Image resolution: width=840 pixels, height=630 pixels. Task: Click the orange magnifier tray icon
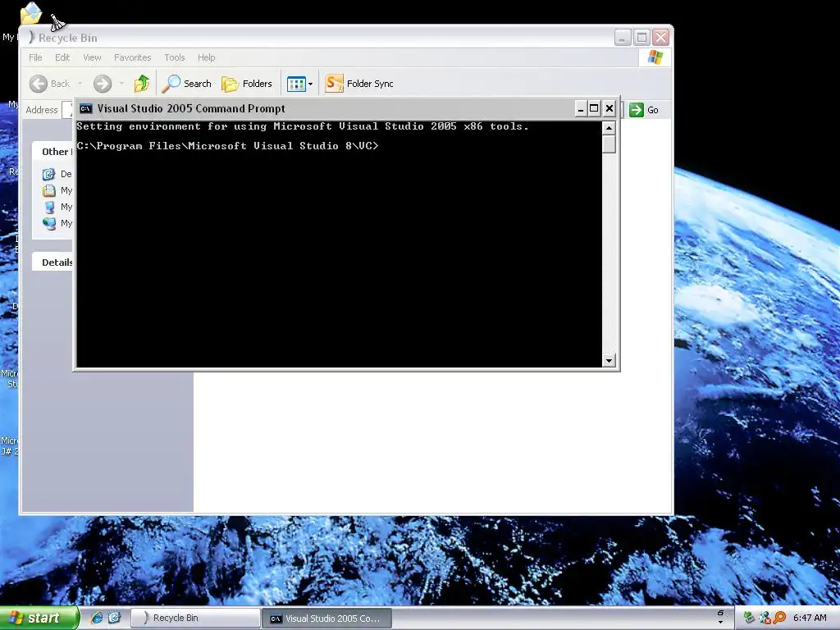pos(779,618)
